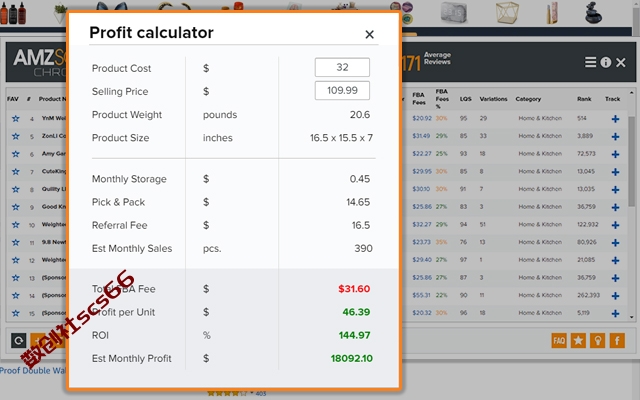The image size is (640, 400).
Task: Select the Referral Fee value 16.5
Action: [x=361, y=225]
